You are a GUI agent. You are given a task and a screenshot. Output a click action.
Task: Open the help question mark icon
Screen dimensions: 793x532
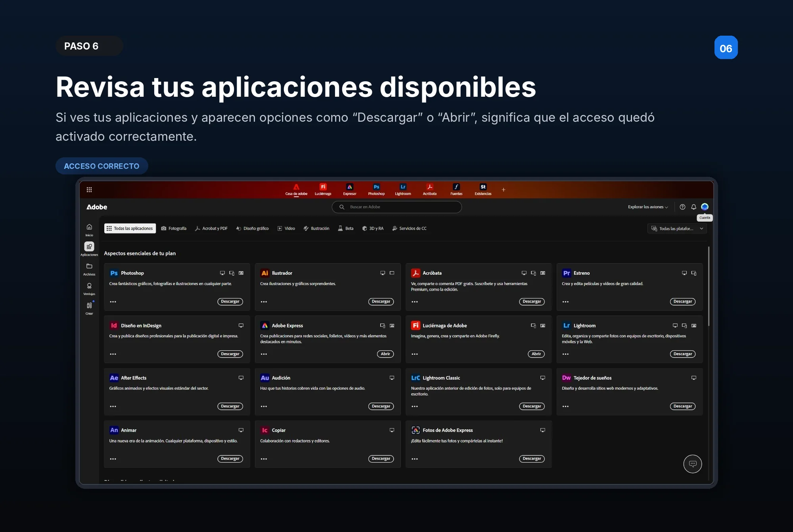(682, 207)
